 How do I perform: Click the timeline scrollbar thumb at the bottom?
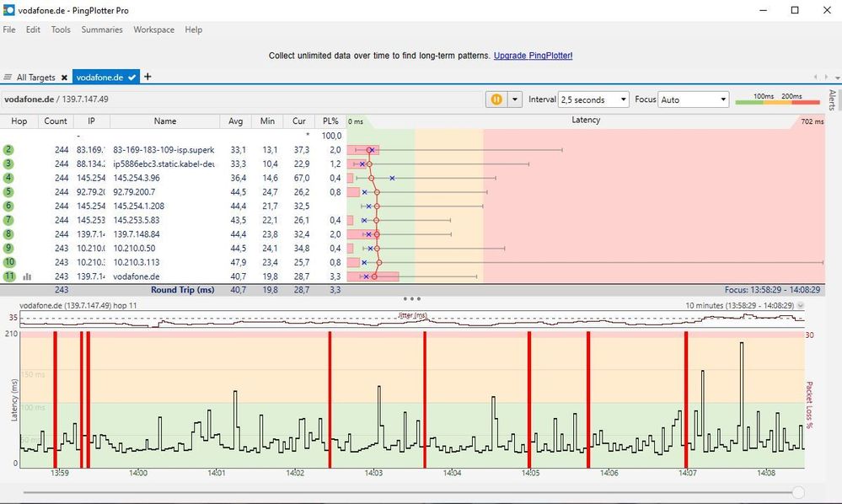(x=798, y=492)
